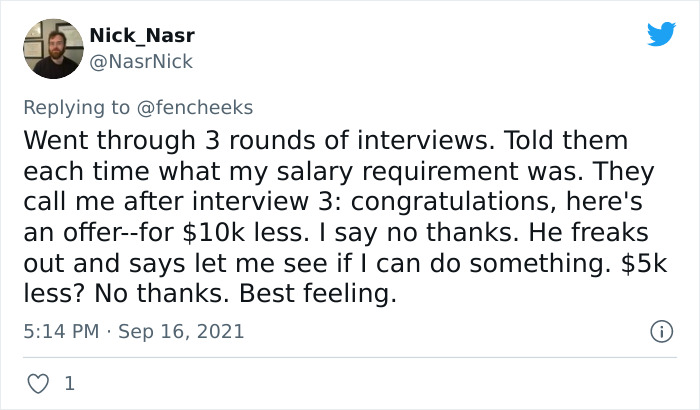Click the Sep 16, 2021 date
The height and width of the screenshot is (410, 700).
pos(181,330)
